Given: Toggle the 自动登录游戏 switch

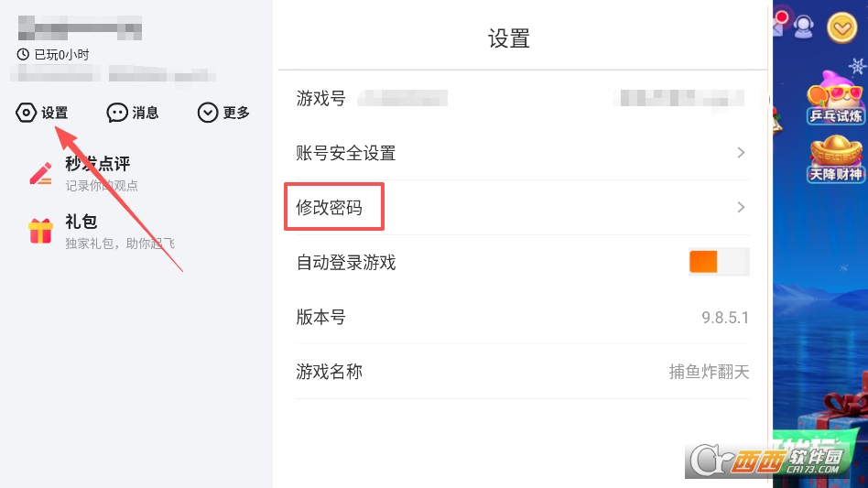Looking at the screenshot, I should [719, 262].
